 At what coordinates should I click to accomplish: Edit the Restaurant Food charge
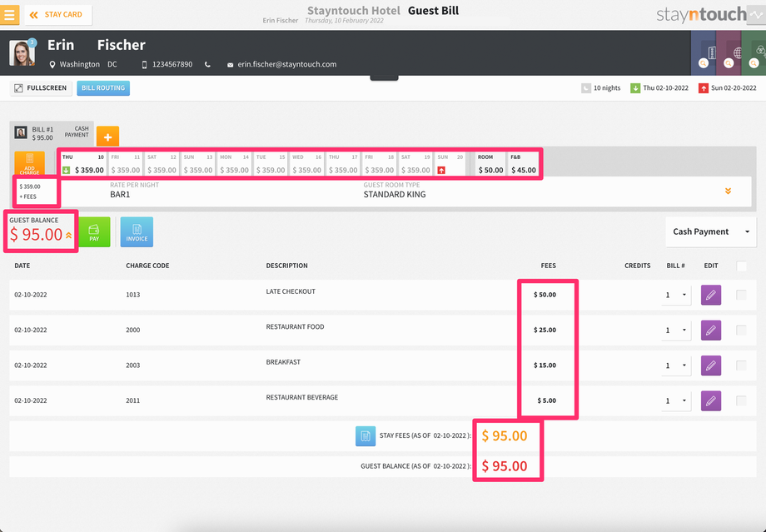(711, 331)
